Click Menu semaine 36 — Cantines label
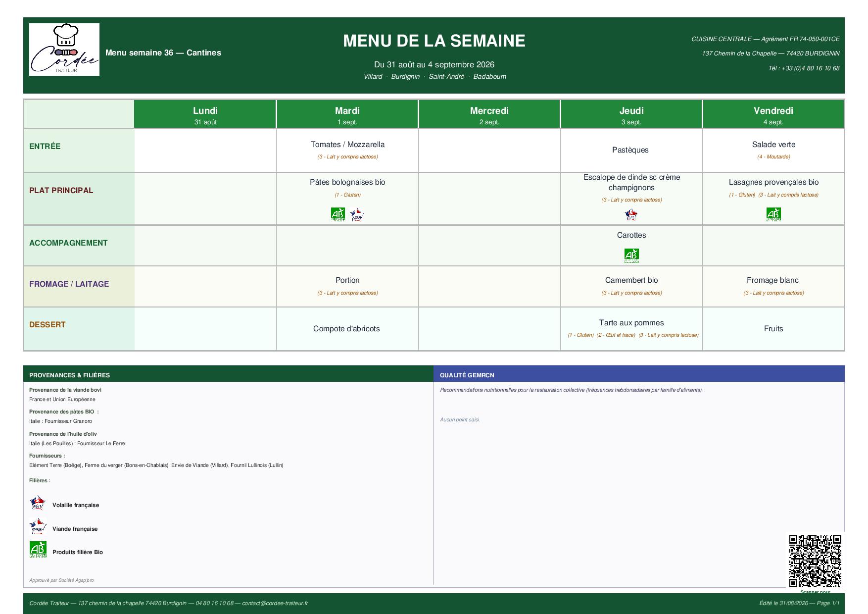This screenshot has height=614, width=868. (163, 53)
